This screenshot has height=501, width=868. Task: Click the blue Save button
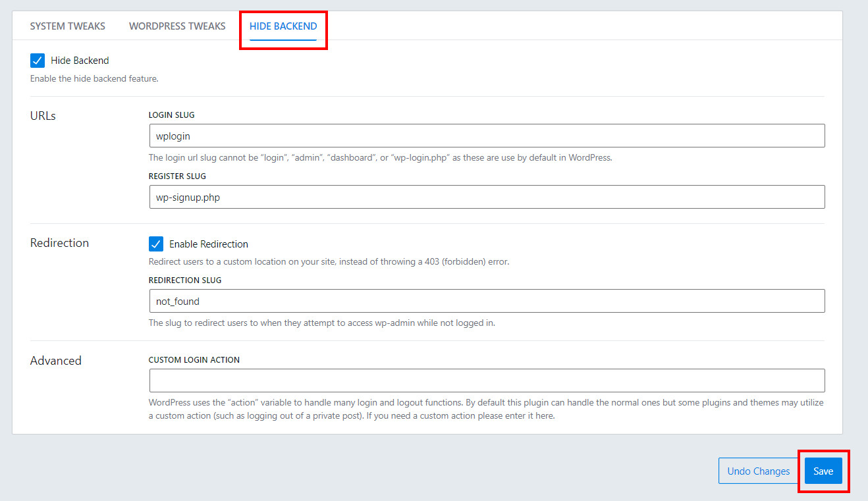(823, 471)
